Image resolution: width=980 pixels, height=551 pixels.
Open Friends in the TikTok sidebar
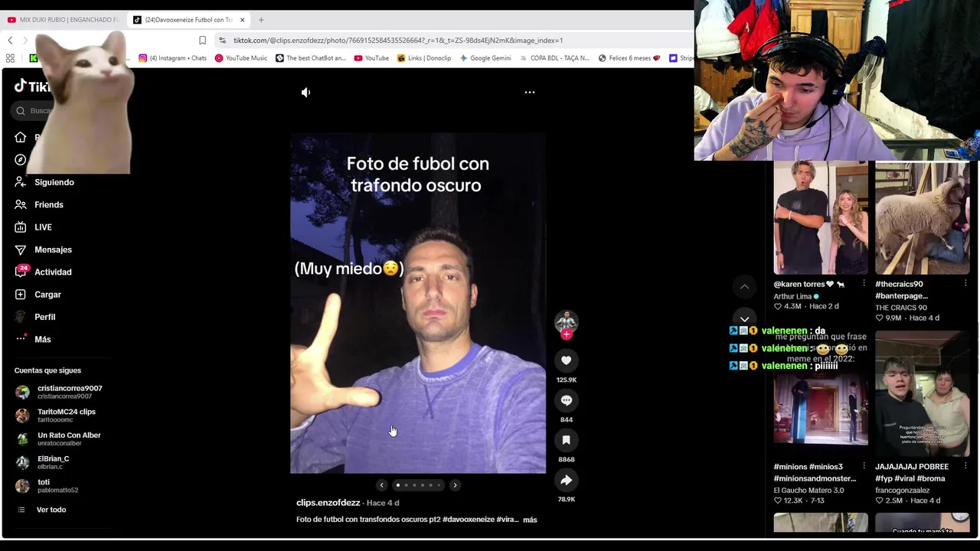point(49,205)
